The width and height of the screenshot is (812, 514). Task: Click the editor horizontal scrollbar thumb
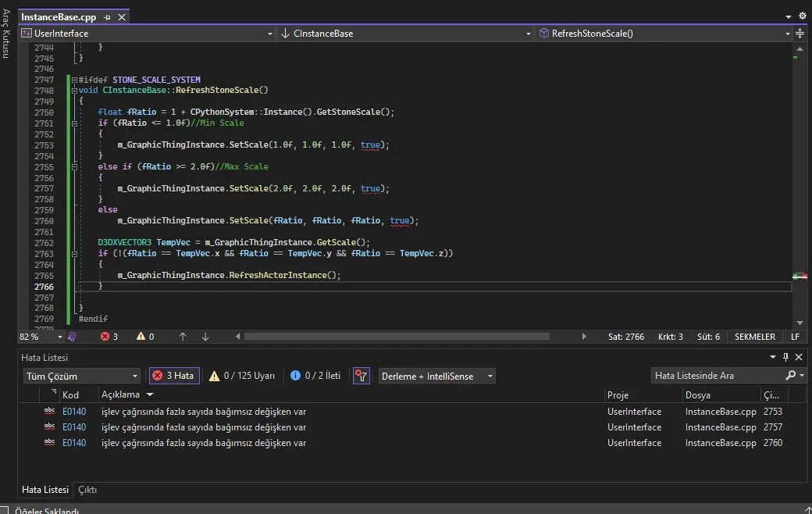click(397, 337)
